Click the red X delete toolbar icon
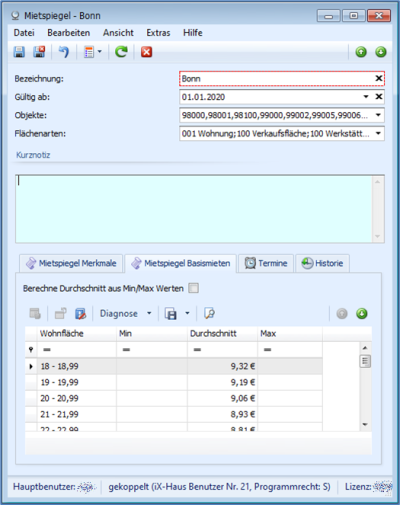Viewport: 400px width, 505px height. 146,52
